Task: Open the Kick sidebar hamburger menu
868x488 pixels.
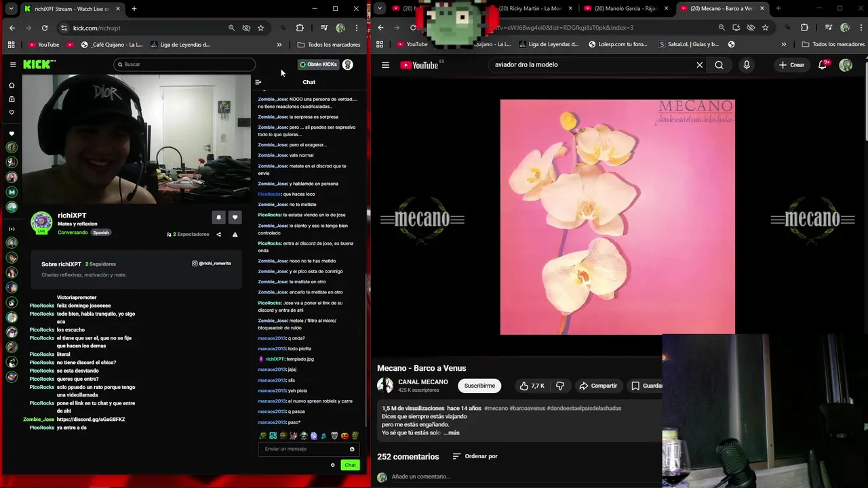Action: 12,64
